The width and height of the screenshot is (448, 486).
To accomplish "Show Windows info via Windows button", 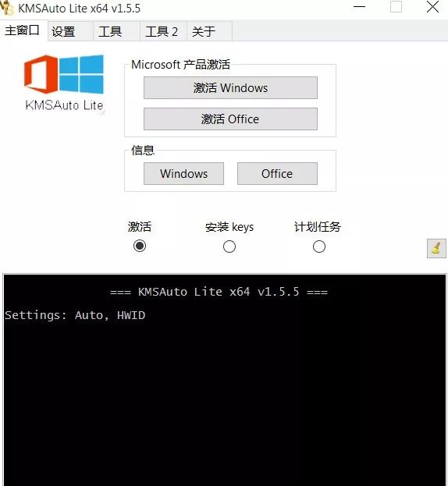I will pyautogui.click(x=183, y=173).
